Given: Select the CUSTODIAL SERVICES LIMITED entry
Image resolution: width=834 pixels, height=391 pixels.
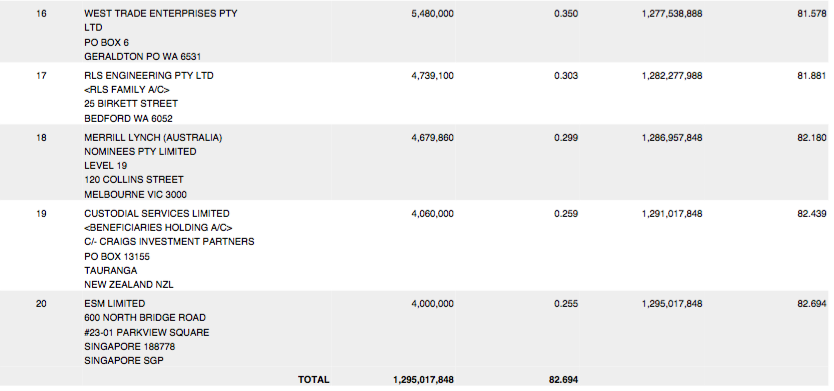Looking at the screenshot, I should [157, 214].
